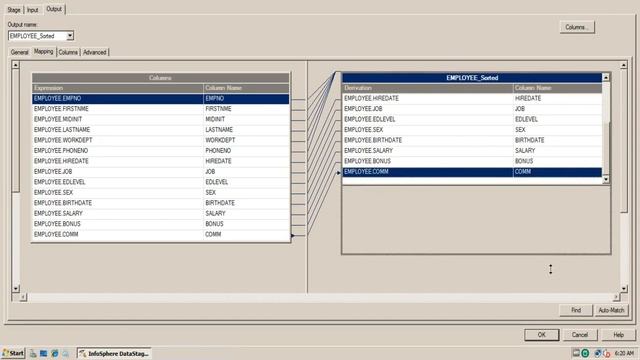The width and height of the screenshot is (640, 360).
Task: Select EMPLOYEE.EDLEVEL in left Columns table
Action: 117,182
